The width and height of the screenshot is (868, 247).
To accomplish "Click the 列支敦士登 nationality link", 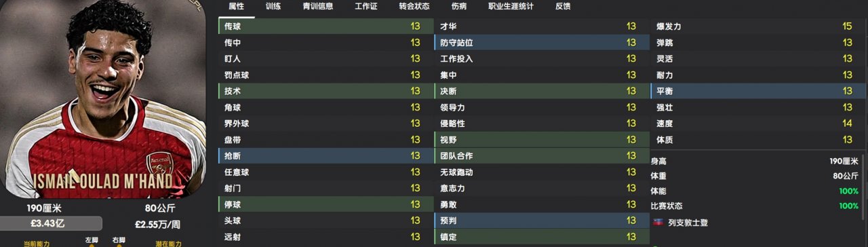I will coord(685,223).
